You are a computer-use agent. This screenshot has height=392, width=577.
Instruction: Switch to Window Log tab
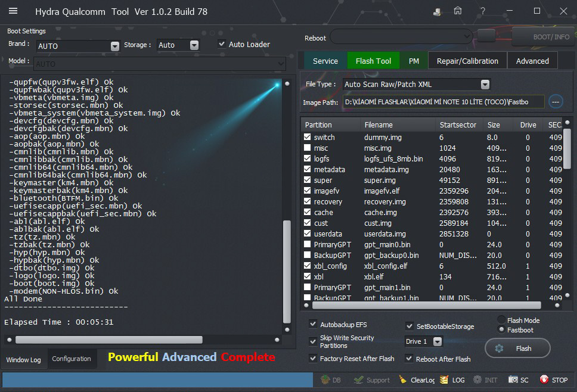click(x=24, y=360)
